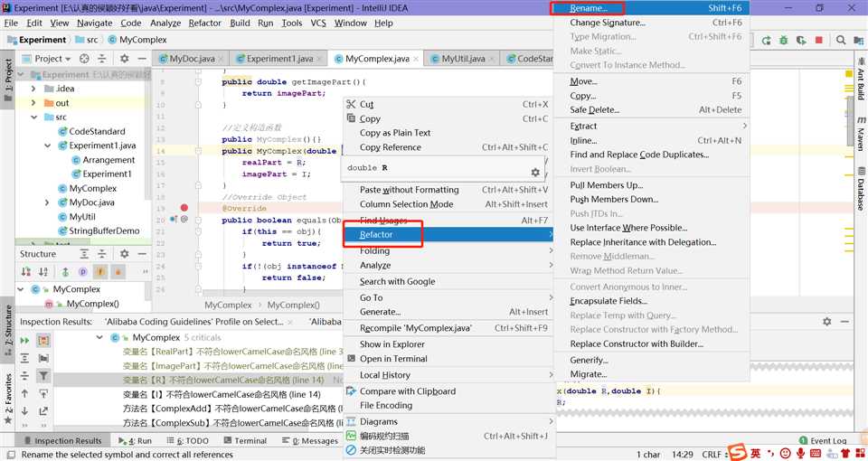Click CRLF line separator in status bar
Image resolution: width=868 pixels, height=461 pixels.
coord(712,455)
